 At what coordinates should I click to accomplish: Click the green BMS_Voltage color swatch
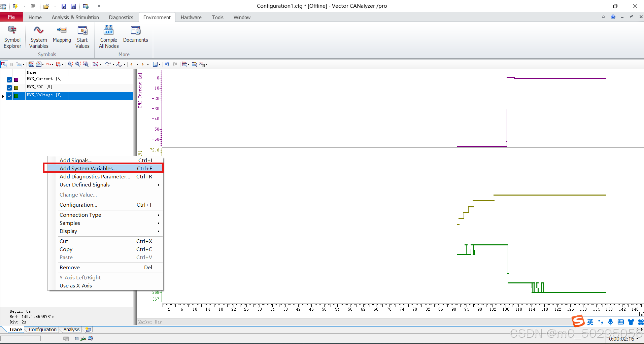pyautogui.click(x=16, y=96)
